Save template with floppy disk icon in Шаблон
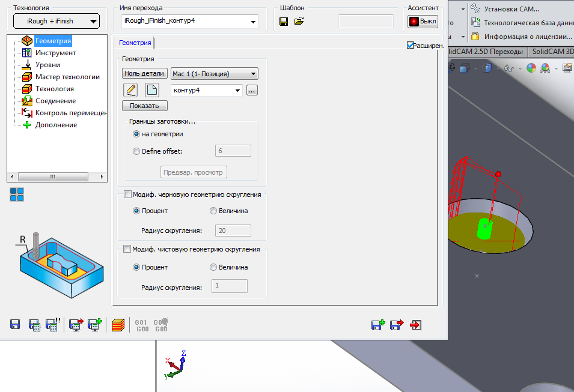Screen dimensions: 574x392 tap(283, 22)
